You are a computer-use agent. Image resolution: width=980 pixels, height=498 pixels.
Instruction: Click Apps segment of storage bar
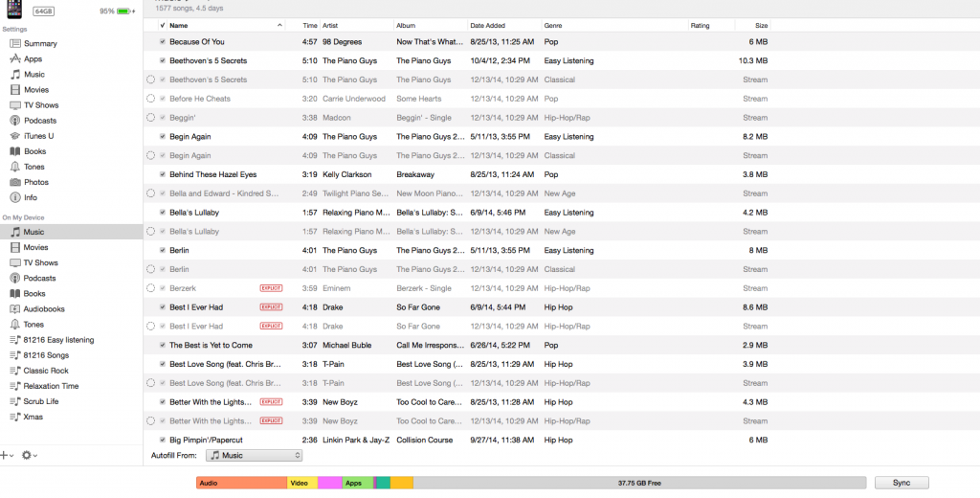358,483
